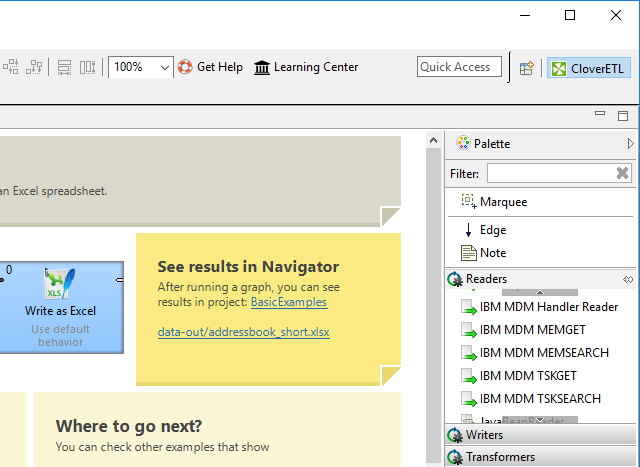Image resolution: width=640 pixels, height=467 pixels.
Task: Close the application window
Action: 616,16
